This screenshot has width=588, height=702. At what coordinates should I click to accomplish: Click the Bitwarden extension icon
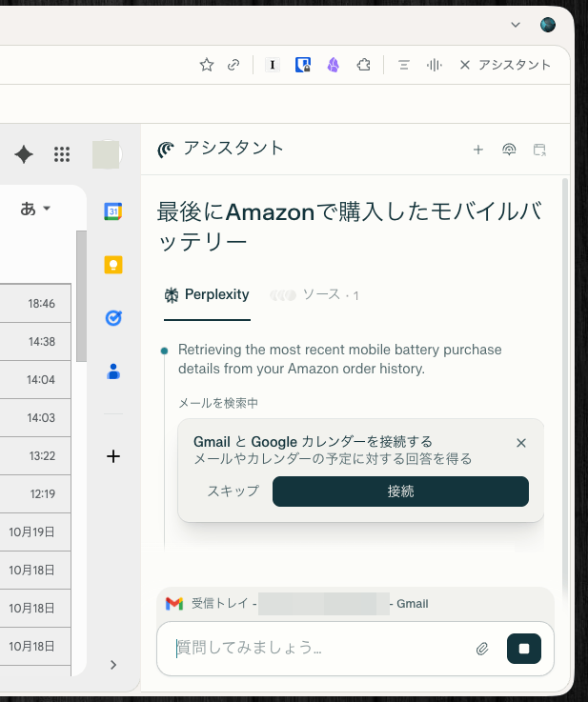[303, 65]
